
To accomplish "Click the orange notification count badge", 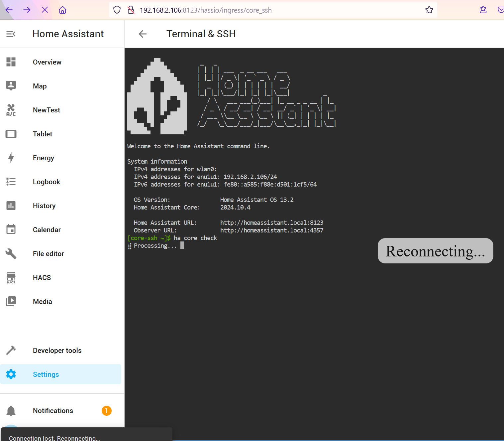I will pyautogui.click(x=106, y=411).
